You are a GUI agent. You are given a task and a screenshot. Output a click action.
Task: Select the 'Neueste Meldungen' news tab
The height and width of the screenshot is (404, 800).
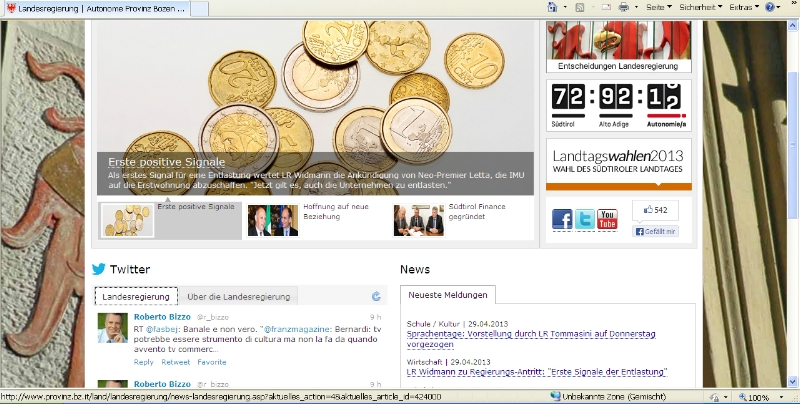[x=447, y=295]
